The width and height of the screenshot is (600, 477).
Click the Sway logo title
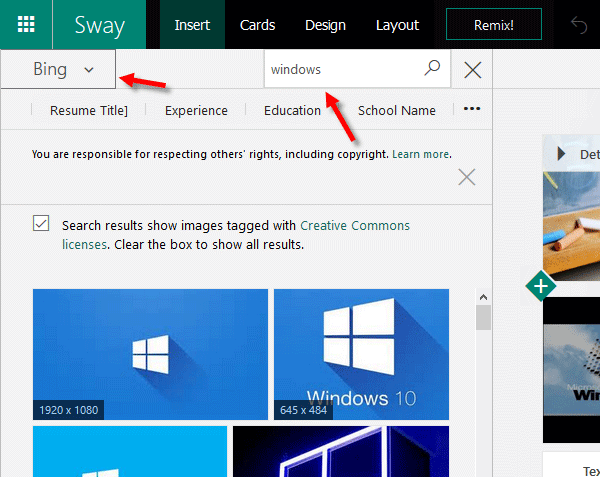(x=99, y=25)
